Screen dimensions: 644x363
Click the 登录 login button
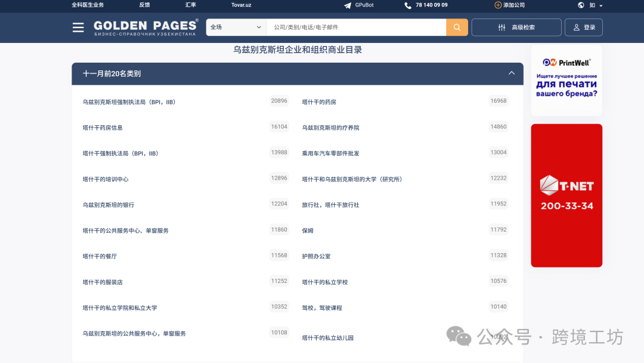(x=583, y=27)
